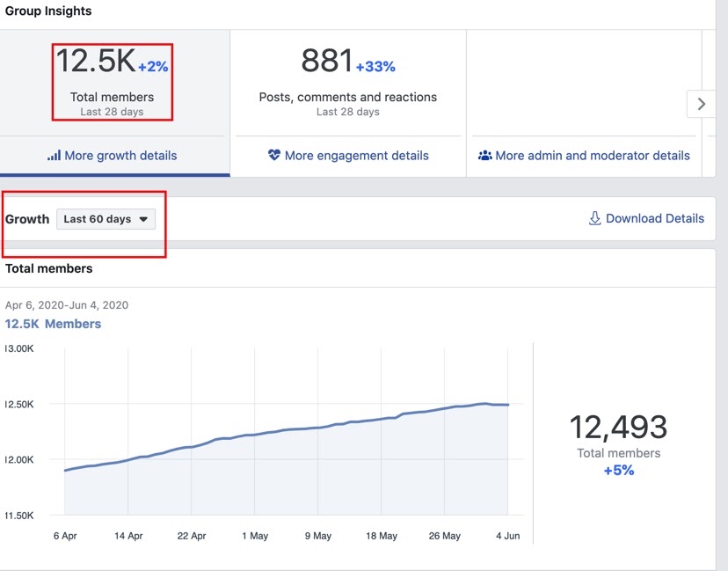Screen dimensions: 728x571
Task: Click the +5% growth percentage under Total members
Action: click(x=618, y=471)
